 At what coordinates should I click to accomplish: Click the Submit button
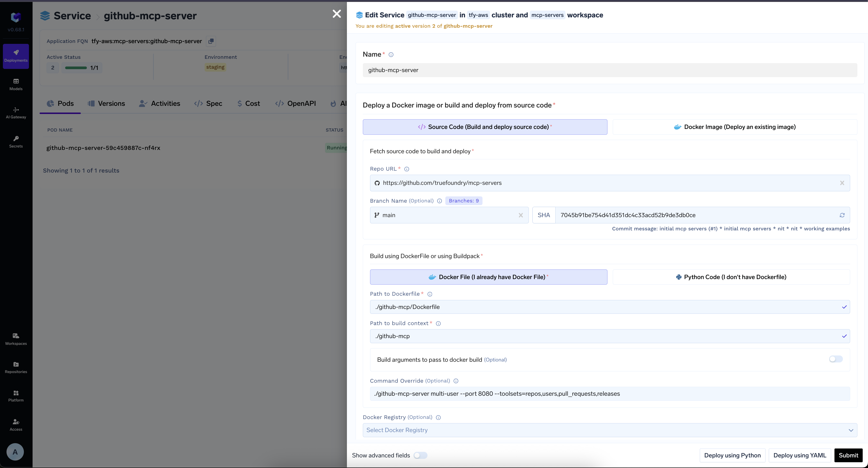click(848, 455)
